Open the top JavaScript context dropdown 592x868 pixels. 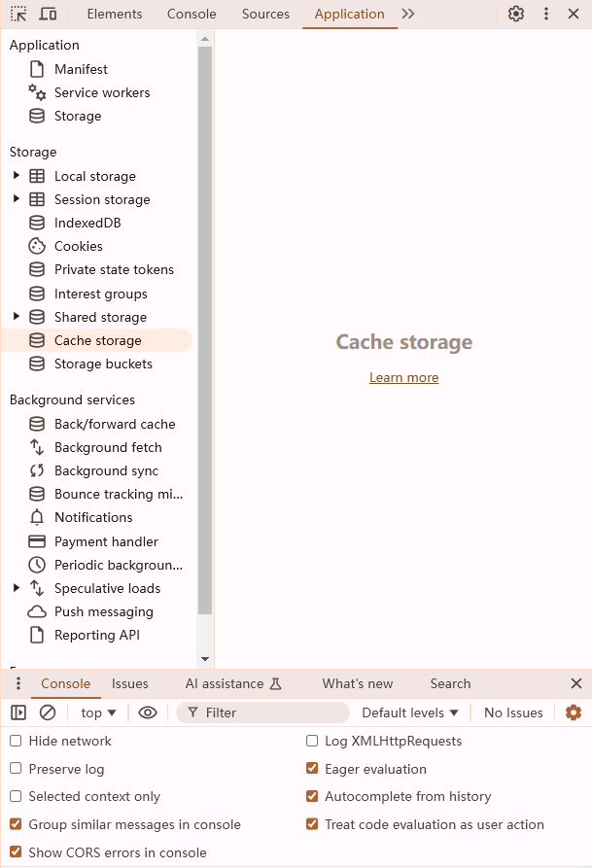point(98,712)
